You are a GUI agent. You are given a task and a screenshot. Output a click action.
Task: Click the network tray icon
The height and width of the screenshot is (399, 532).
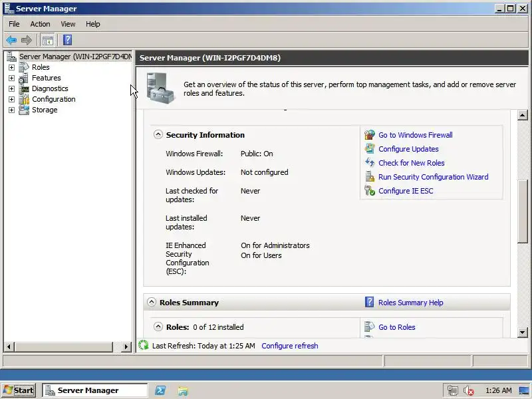click(x=453, y=390)
